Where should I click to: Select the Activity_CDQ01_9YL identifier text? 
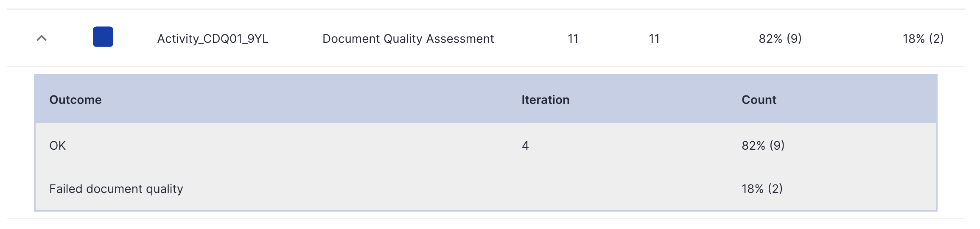[213, 39]
